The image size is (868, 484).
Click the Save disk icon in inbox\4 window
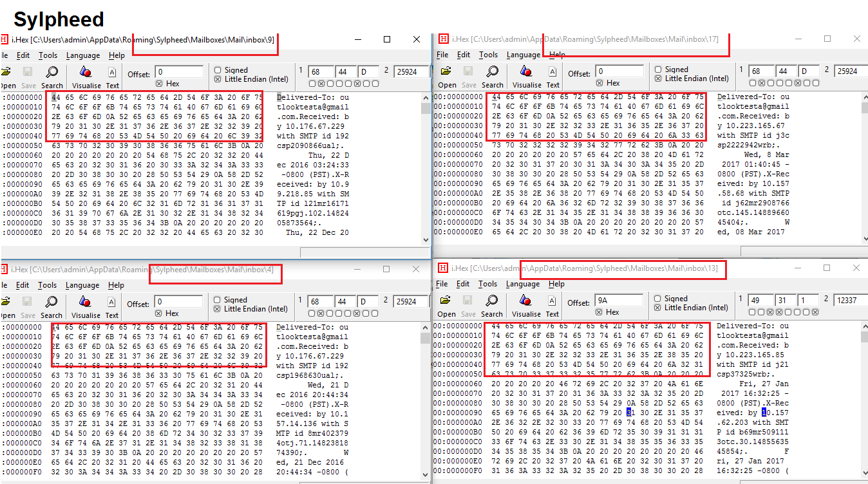(28, 302)
